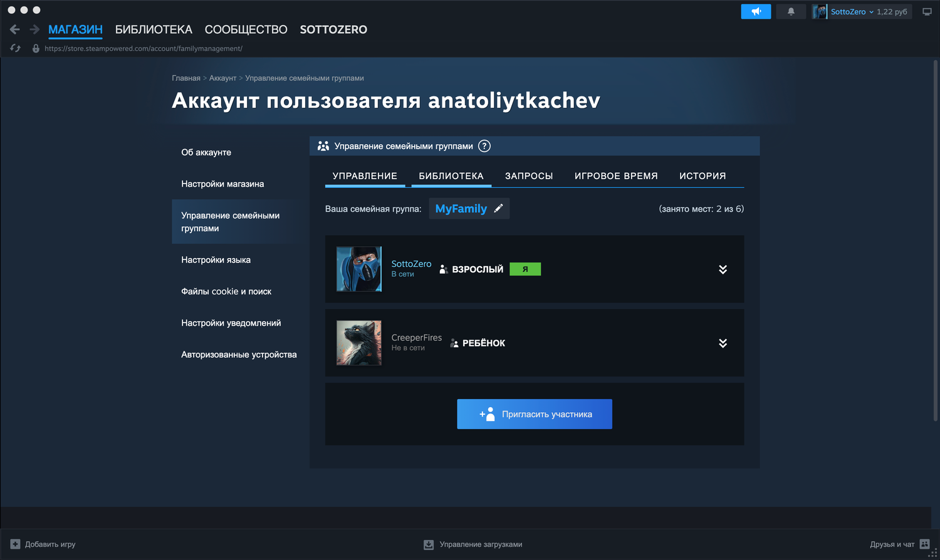This screenshot has height=560, width=940.
Task: Click Друзья и чат label
Action: tap(892, 544)
